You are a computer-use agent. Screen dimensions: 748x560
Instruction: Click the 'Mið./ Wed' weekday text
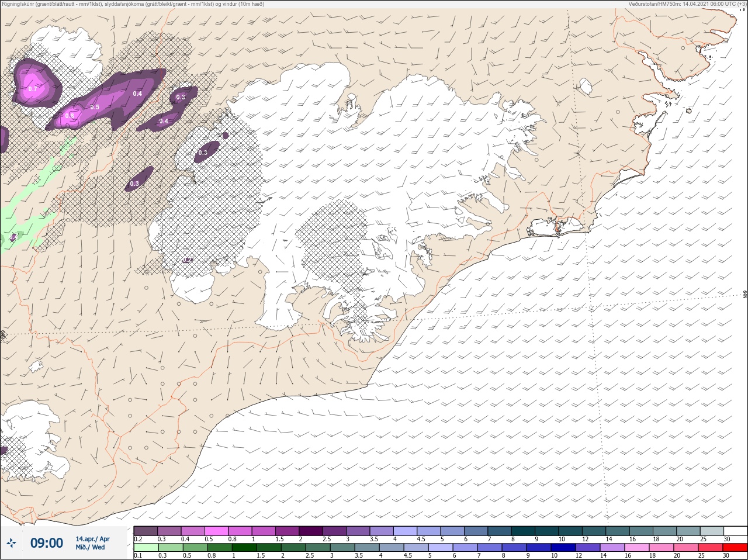point(90,547)
